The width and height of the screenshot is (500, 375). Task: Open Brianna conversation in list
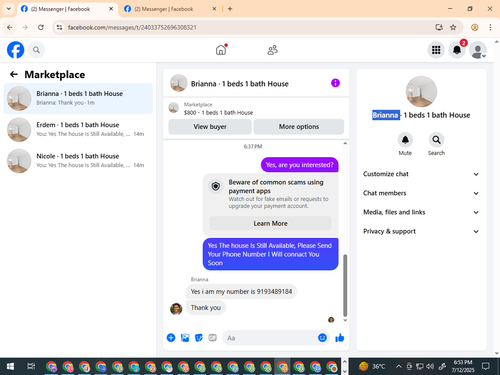(78, 98)
